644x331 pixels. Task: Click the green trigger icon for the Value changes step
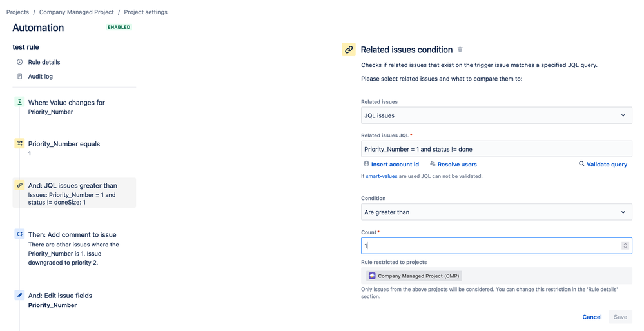pos(20,102)
